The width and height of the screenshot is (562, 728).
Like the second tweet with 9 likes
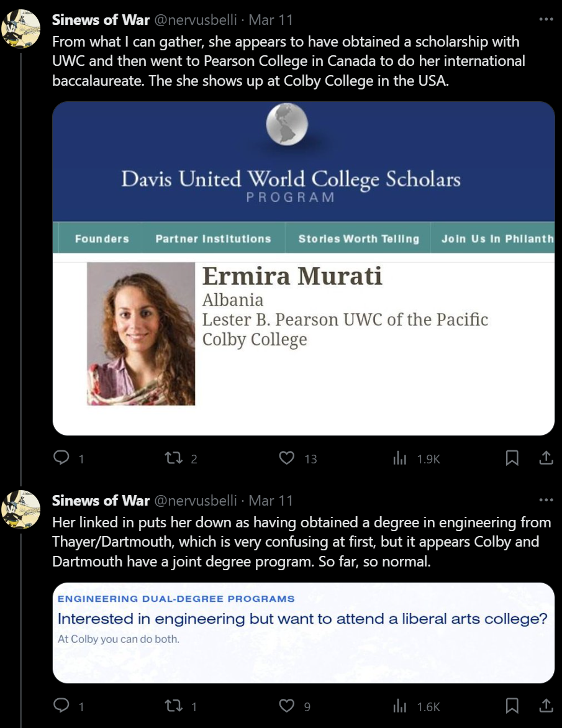point(286,706)
